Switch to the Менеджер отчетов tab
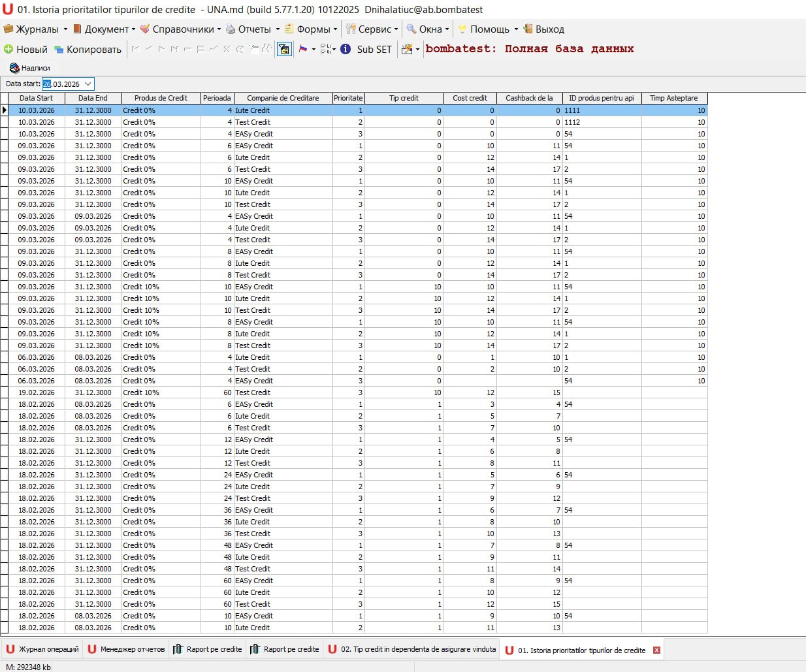 126,649
